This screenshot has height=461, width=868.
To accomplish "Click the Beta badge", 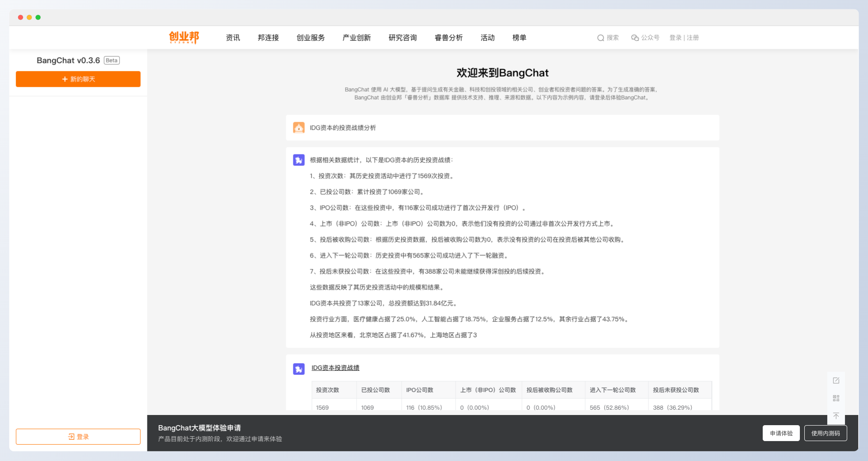I will click(112, 60).
